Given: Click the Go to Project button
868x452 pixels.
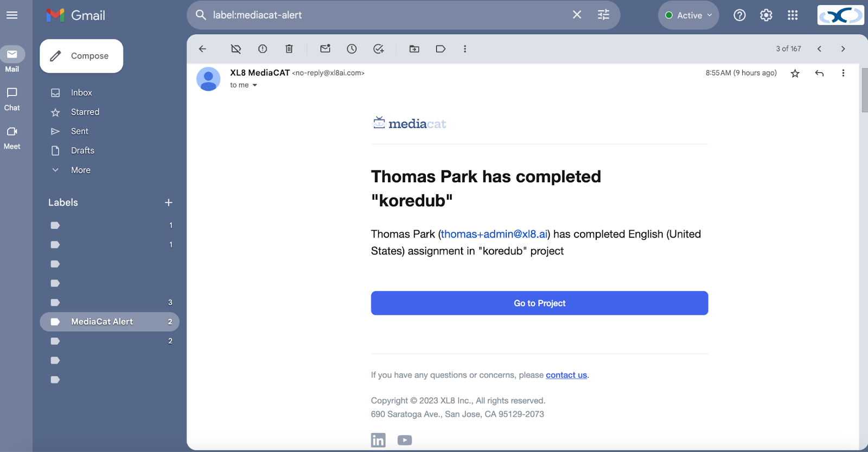Looking at the screenshot, I should pos(540,303).
